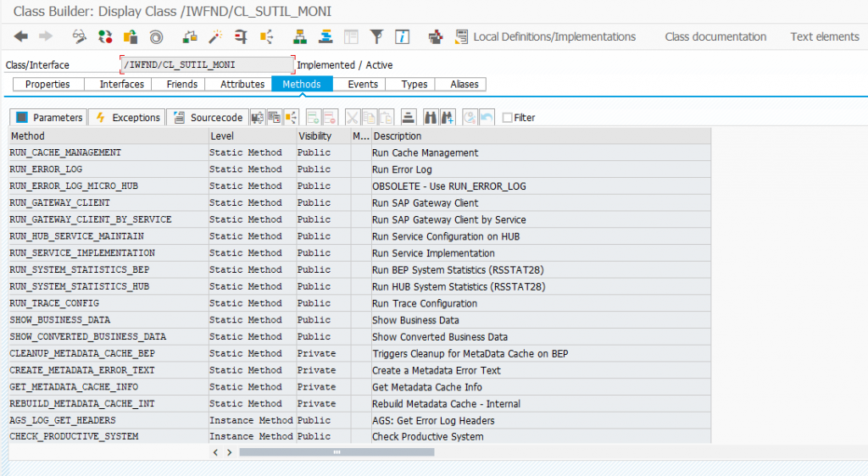Click the Undo arrow in the methods toolbar
The height and width of the screenshot is (476, 868).
coord(487,117)
